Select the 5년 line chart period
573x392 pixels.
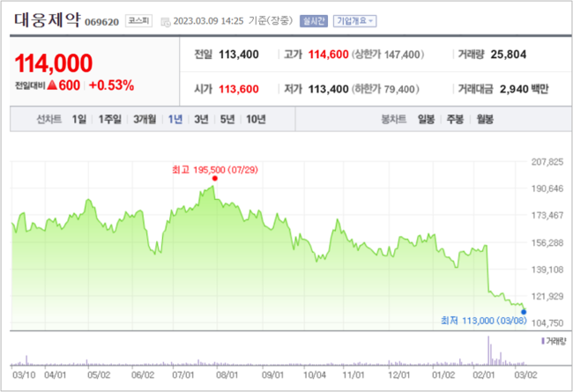tap(227, 119)
